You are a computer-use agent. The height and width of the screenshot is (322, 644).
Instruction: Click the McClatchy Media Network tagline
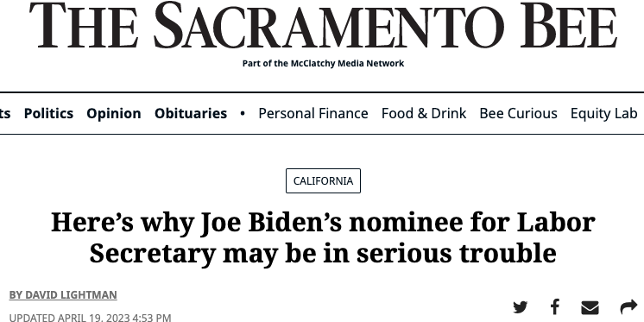point(323,63)
